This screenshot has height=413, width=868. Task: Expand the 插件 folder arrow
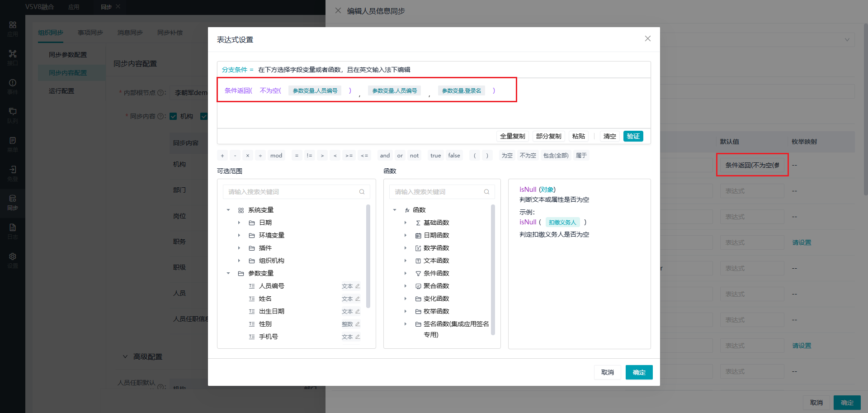[239, 248]
